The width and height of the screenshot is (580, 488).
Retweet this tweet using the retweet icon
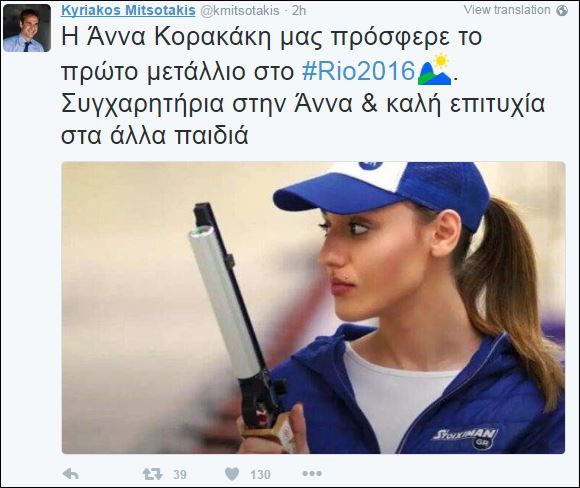[152, 474]
